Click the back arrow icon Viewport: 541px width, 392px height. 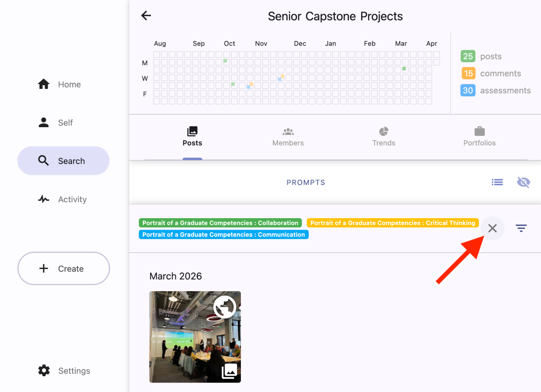point(146,16)
